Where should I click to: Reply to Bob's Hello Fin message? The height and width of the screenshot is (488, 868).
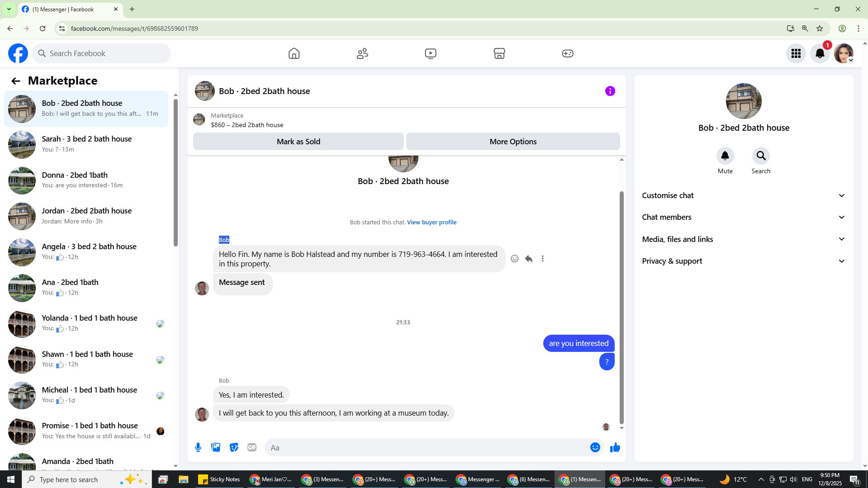point(529,259)
